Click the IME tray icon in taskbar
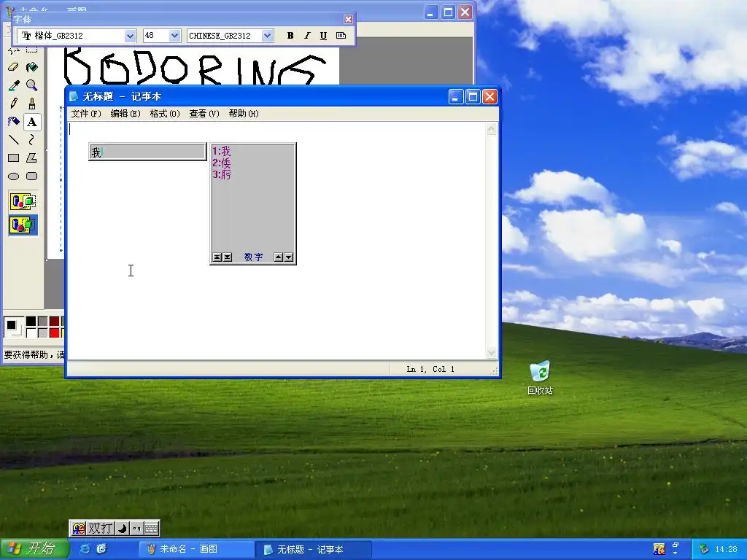Image resolution: width=747 pixels, height=560 pixels. point(659,549)
